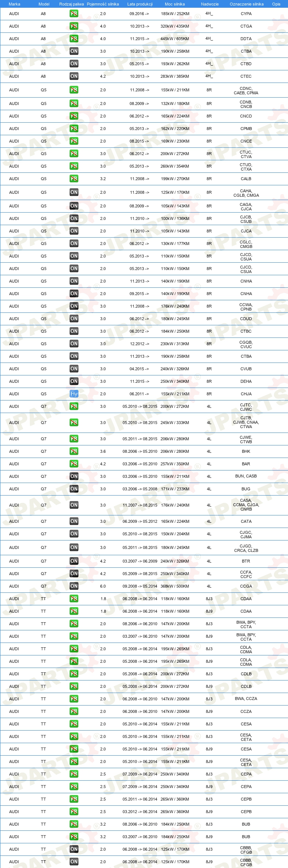Select the 257kW / 350KM power cell

[x=175, y=464]
